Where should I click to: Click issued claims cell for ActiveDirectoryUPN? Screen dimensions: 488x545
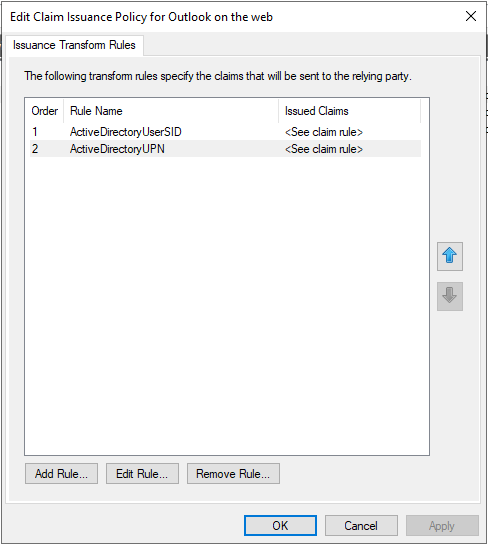[x=324, y=149]
